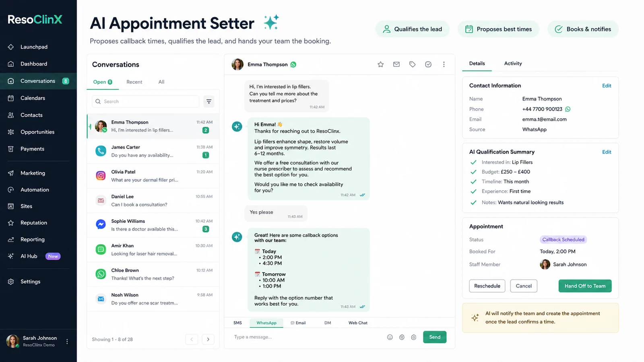Open Chloe Brown conversation

click(153, 274)
